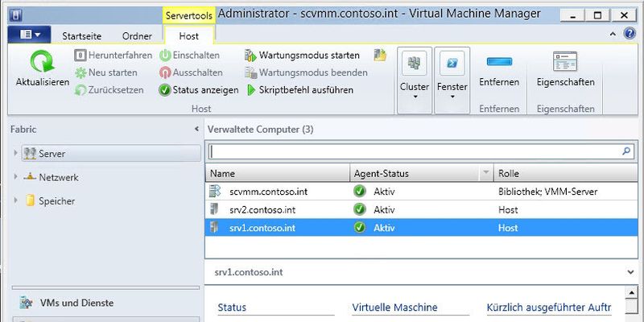
Task: Click the search magnifier icon
Action: (626, 151)
